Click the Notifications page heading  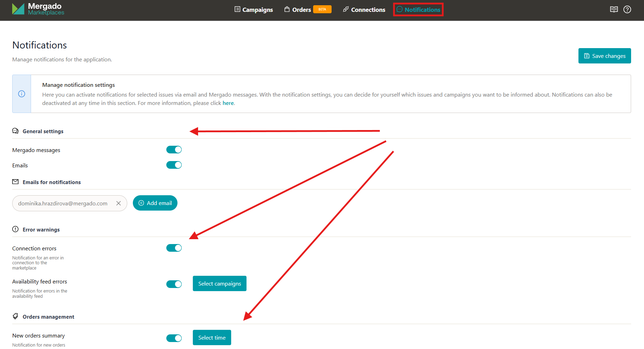[40, 45]
